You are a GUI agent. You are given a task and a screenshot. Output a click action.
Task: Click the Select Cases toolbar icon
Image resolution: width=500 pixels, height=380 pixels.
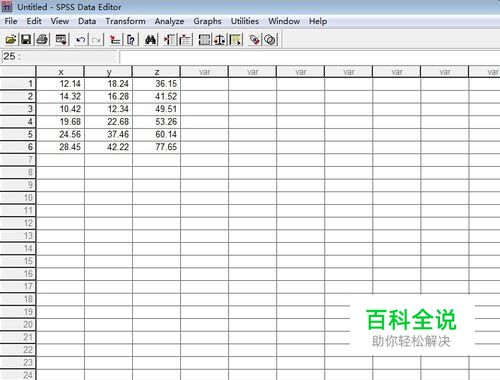click(235, 40)
